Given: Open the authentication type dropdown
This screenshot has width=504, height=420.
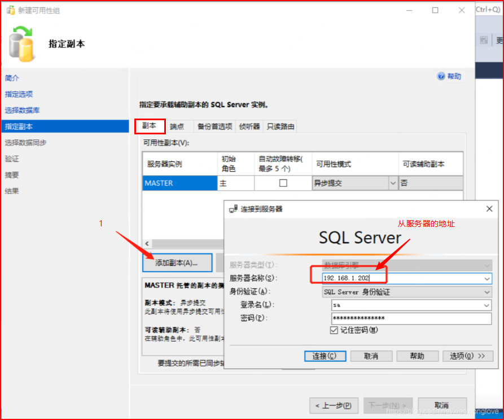Looking at the screenshot, I should [x=487, y=292].
